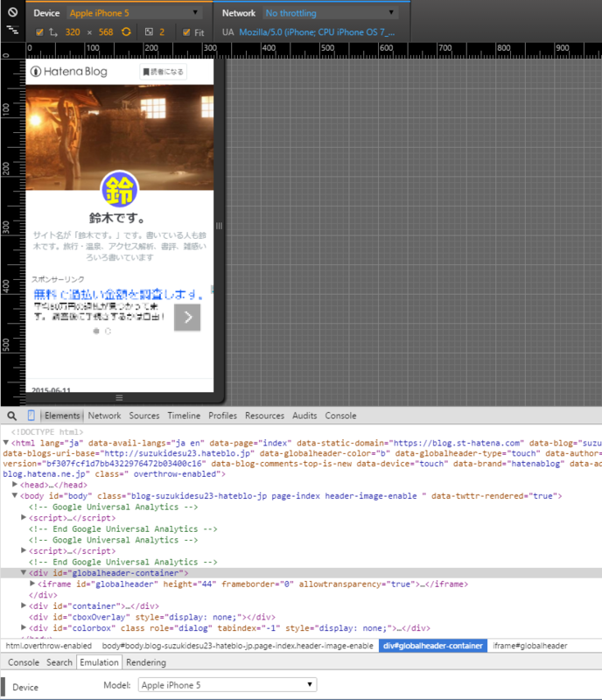This screenshot has width=602, height=700.
Task: Collapse the body element node
Action: (15, 495)
